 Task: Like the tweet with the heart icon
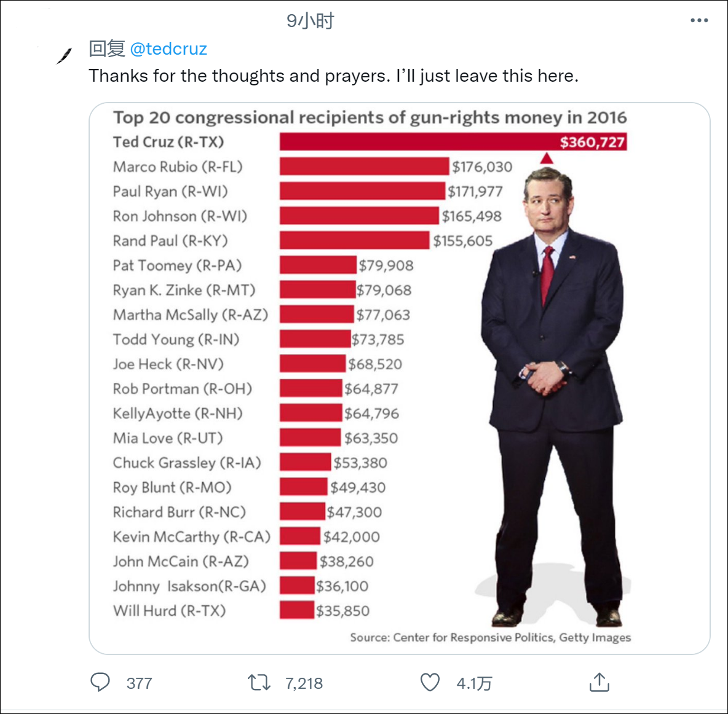(x=430, y=682)
